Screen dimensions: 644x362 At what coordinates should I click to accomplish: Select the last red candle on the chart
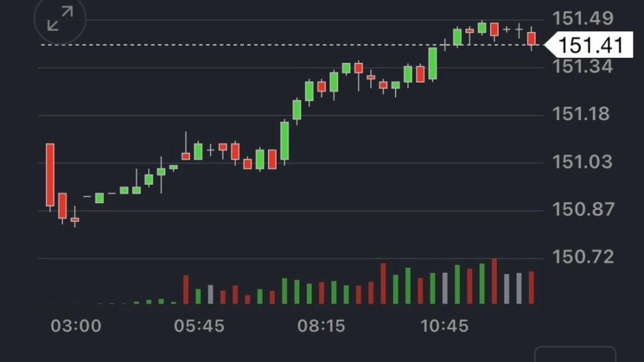click(x=531, y=39)
